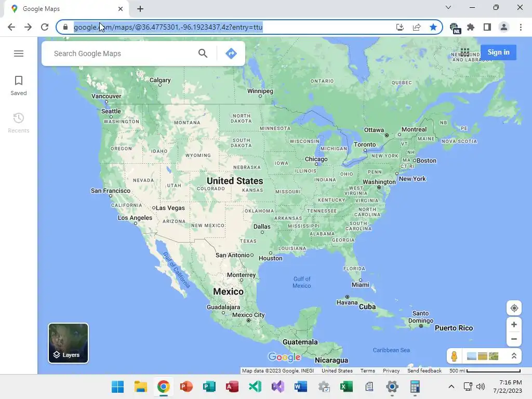Image resolution: width=532 pixels, height=399 pixels.
Task: Click the Miami city label
Action: pos(361,285)
